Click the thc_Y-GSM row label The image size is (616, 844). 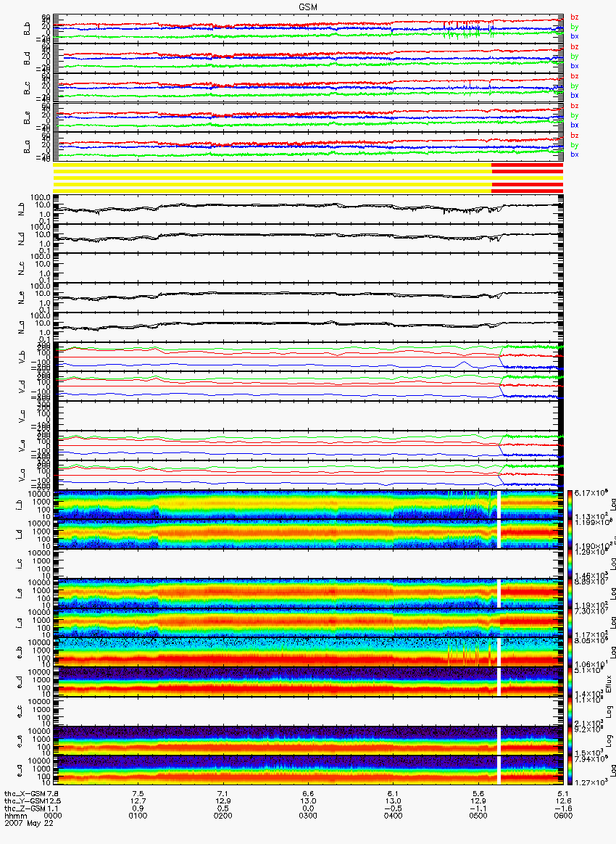[25, 800]
